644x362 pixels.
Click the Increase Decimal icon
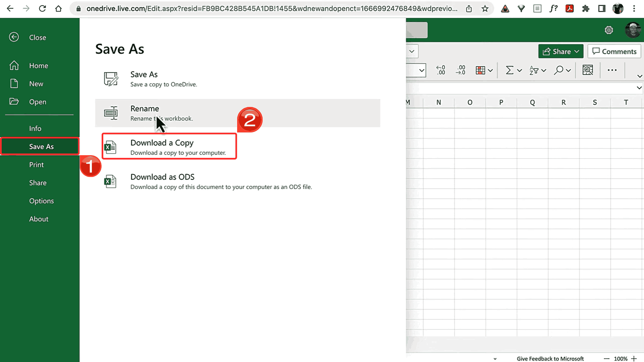coord(440,70)
